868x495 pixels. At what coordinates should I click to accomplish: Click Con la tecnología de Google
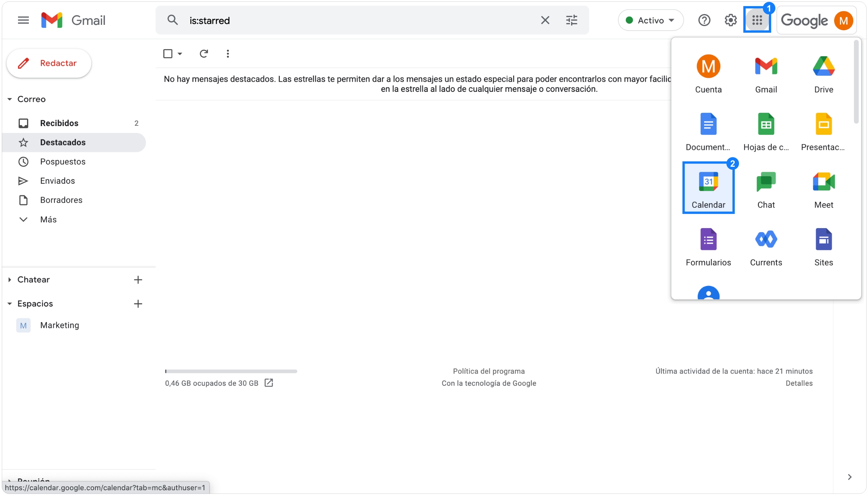[x=489, y=383]
